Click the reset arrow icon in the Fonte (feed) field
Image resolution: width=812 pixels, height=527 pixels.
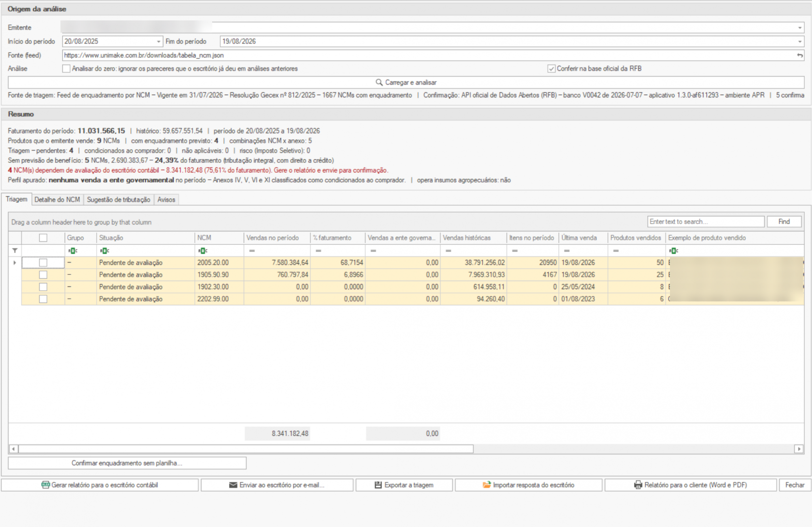pyautogui.click(x=800, y=56)
